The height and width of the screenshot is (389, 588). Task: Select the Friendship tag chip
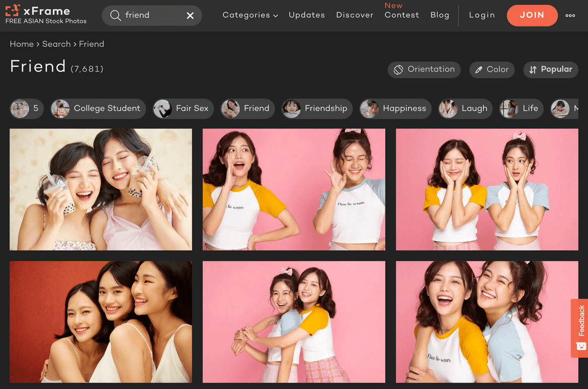(x=316, y=108)
